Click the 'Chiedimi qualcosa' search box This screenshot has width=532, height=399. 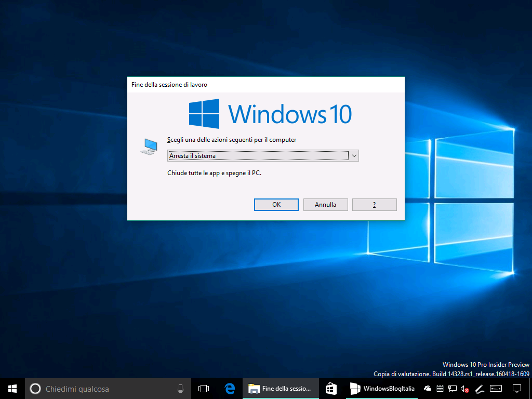[108, 389]
